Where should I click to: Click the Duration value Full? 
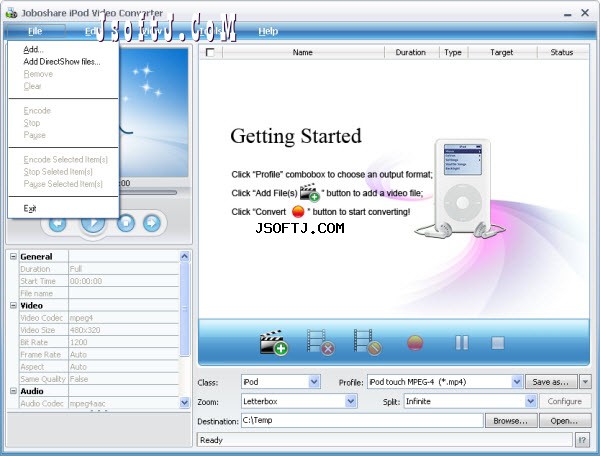(124, 269)
